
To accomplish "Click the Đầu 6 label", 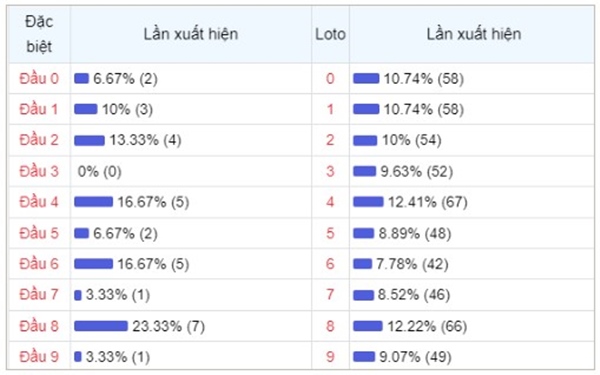I will pos(39,264).
